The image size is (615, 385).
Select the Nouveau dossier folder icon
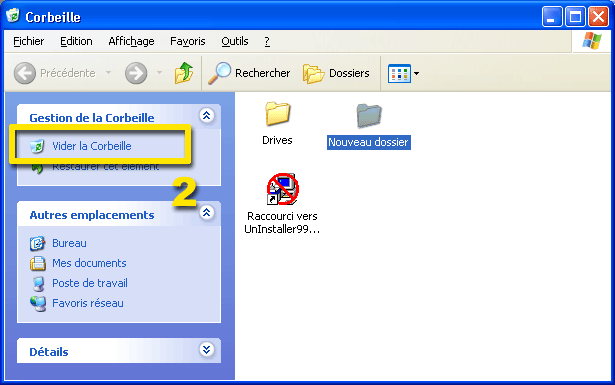(x=369, y=115)
